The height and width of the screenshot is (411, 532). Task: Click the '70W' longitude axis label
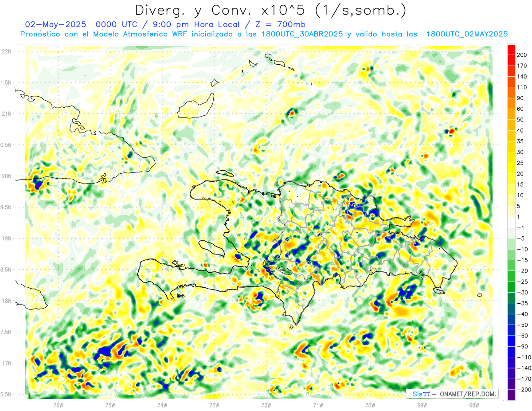(x=370, y=405)
